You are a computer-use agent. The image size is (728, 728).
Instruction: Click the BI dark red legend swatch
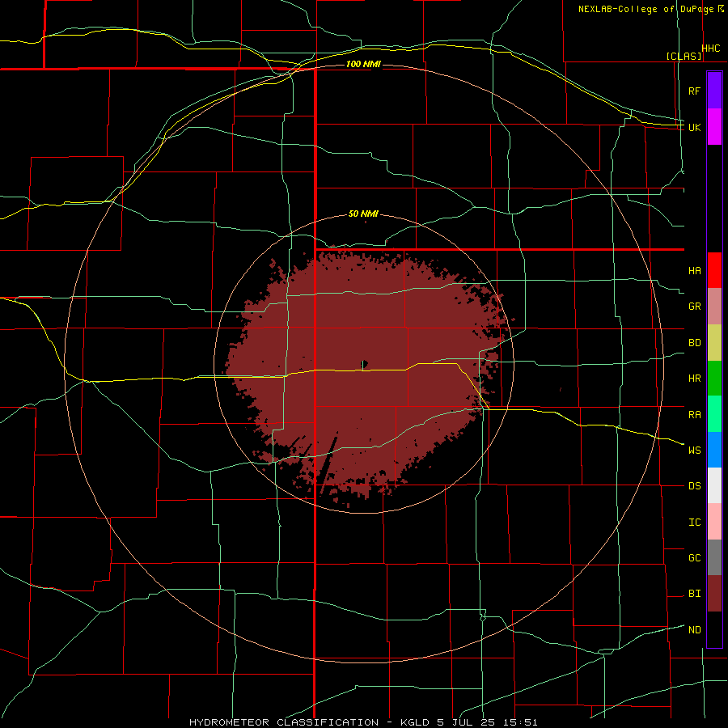pyautogui.click(x=714, y=594)
